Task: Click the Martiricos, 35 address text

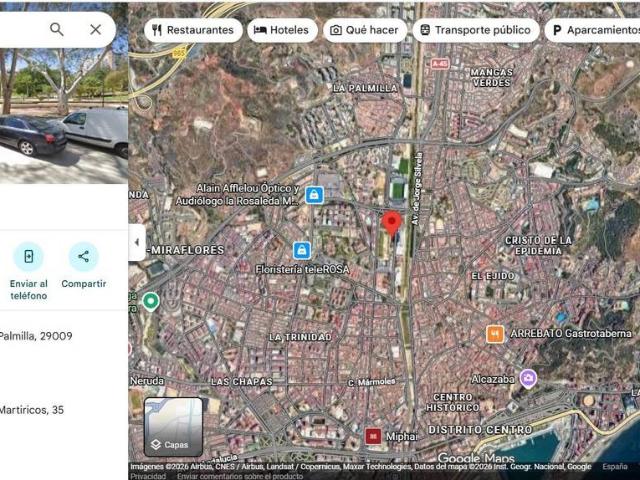Action: point(32,410)
